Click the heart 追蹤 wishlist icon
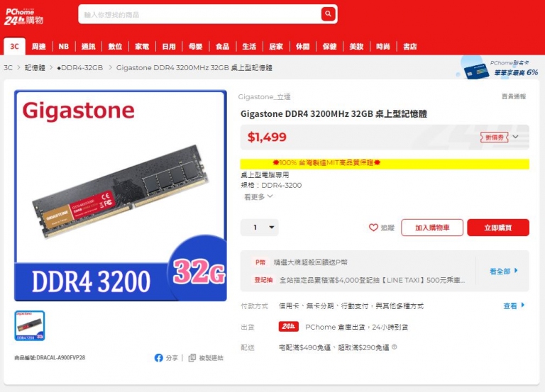545x392 pixels. [373, 228]
